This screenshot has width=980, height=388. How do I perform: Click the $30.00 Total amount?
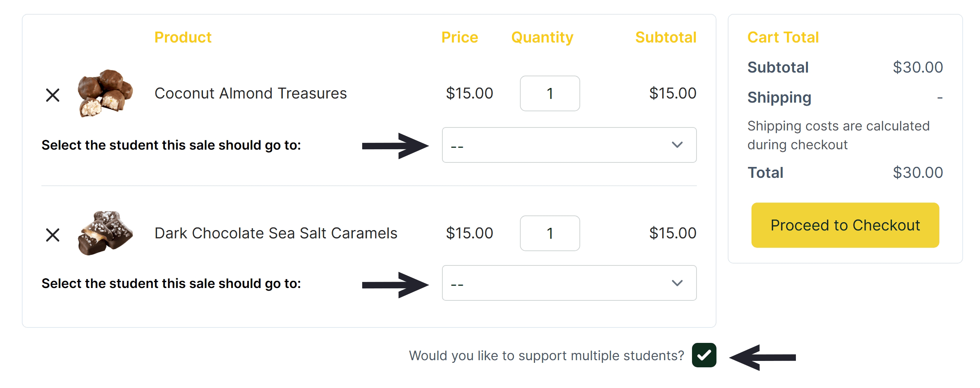(918, 173)
